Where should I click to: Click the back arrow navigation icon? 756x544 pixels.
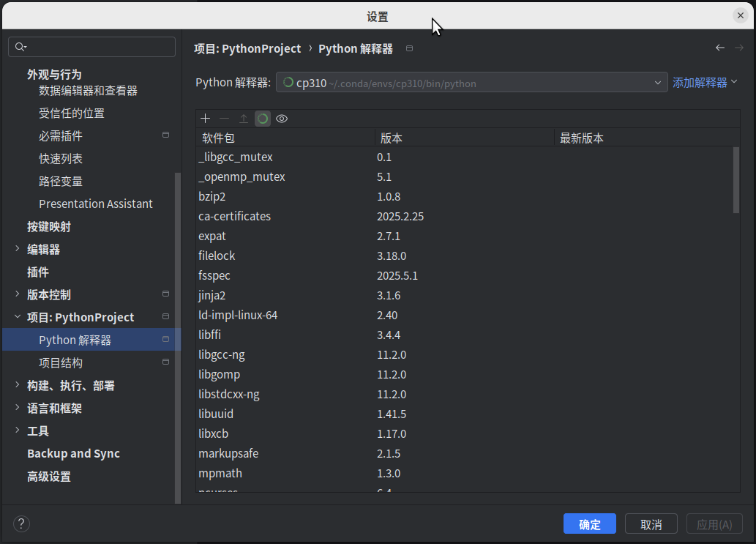pyautogui.click(x=720, y=48)
